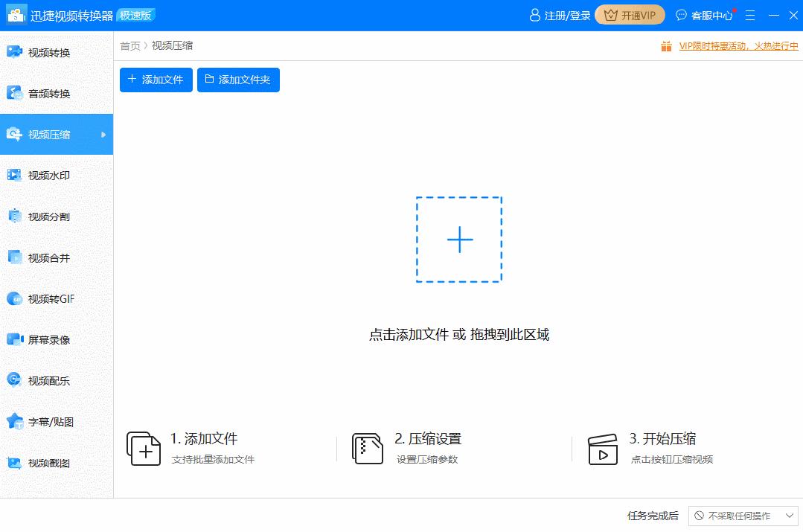Viewport: 803px width, 532px height.
Task: Click the dashed plus area to add video
Action: click(459, 240)
